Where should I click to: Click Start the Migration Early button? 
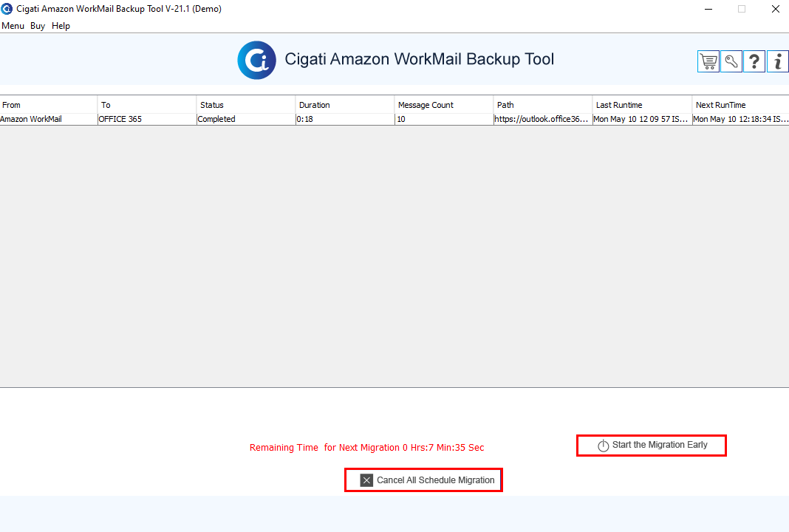[651, 446]
